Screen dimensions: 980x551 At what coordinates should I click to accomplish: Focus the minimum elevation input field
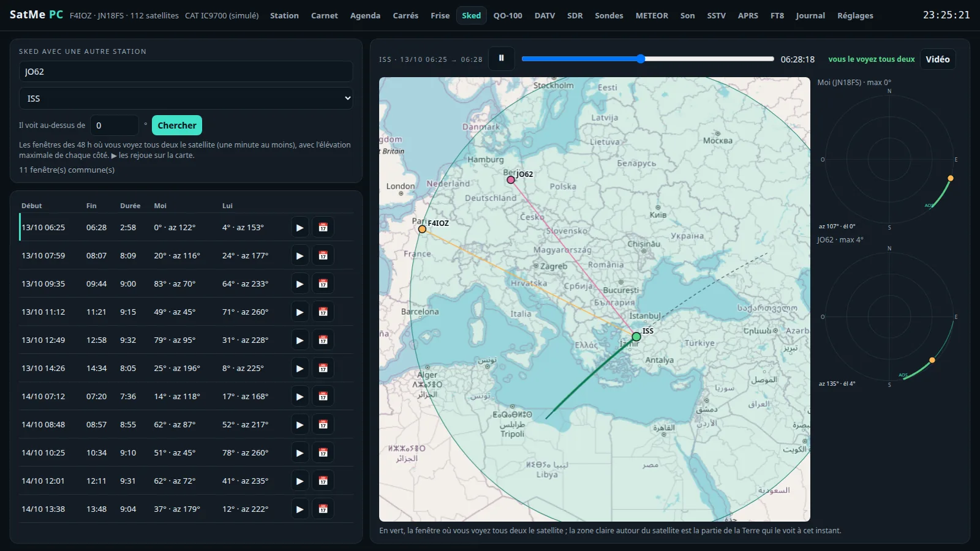[x=115, y=126]
